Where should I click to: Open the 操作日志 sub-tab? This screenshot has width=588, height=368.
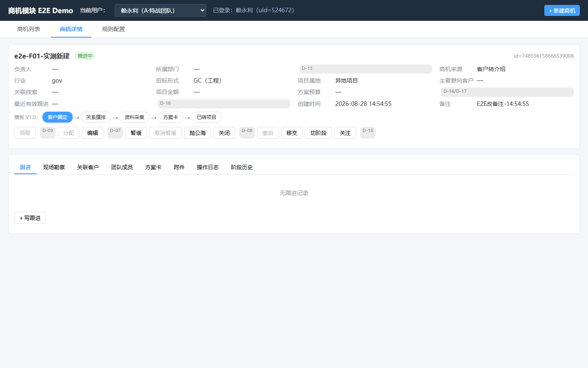(207, 167)
